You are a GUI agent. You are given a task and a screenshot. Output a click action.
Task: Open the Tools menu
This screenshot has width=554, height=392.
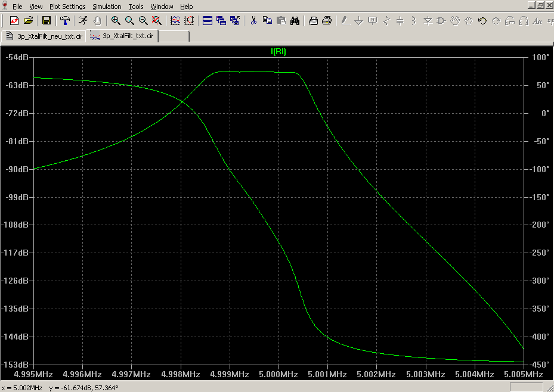point(136,7)
